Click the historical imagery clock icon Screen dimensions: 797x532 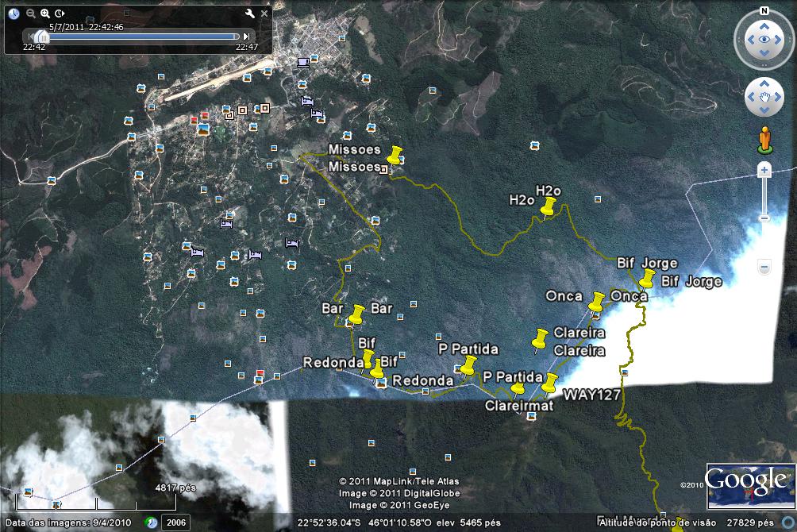coord(13,13)
